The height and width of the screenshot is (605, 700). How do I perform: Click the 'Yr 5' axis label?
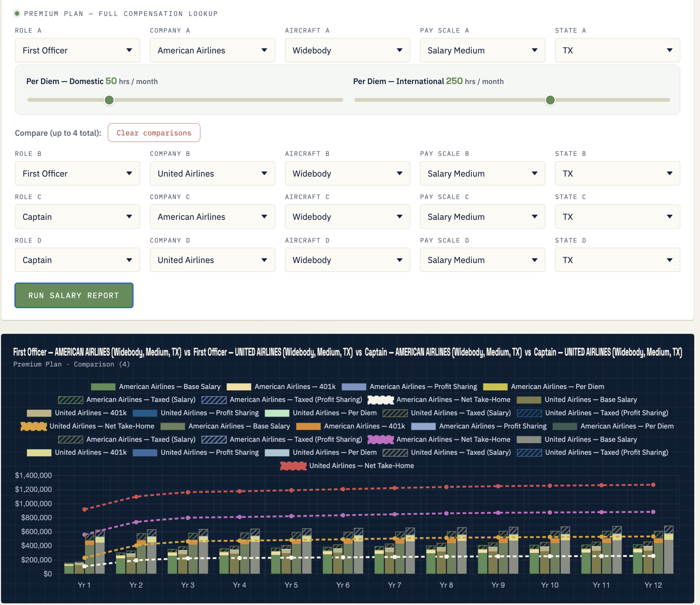point(291,585)
